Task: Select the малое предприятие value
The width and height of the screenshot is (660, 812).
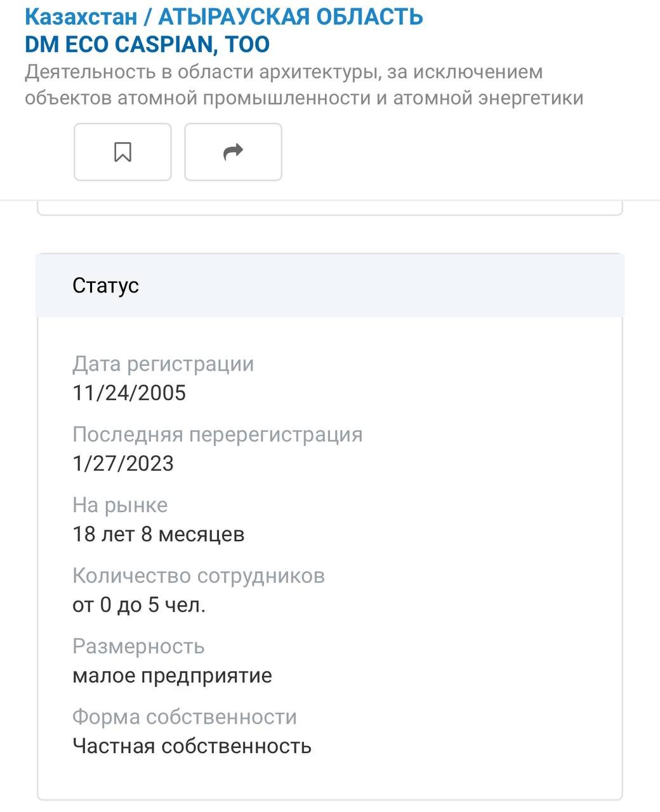Action: coord(172,675)
